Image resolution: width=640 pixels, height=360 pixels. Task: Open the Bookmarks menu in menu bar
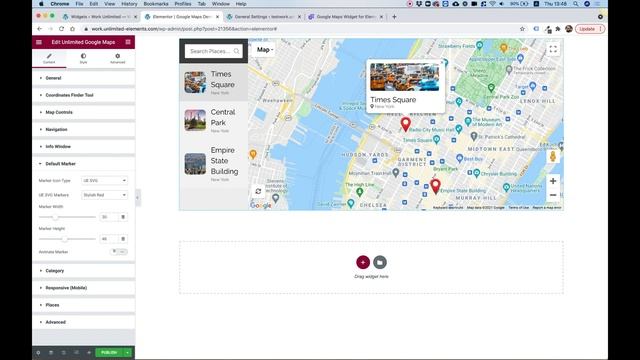tap(156, 4)
